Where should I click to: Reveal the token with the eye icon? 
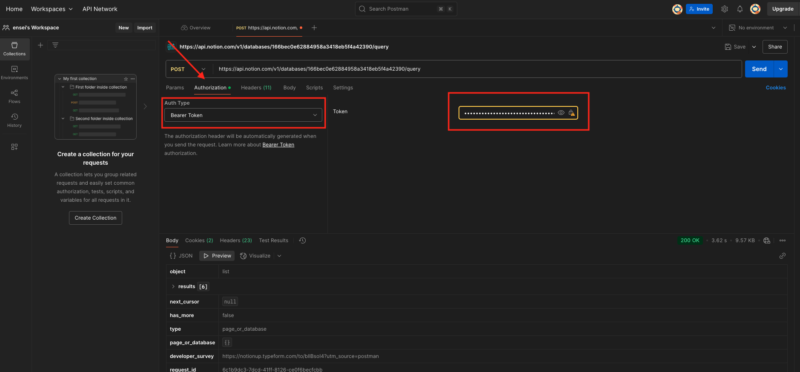coord(561,113)
